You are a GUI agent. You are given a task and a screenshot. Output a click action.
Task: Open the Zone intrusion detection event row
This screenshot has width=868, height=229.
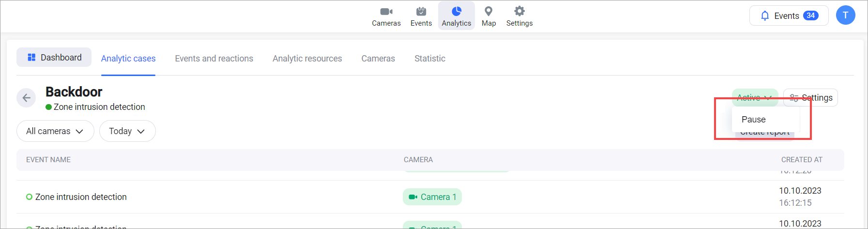pyautogui.click(x=81, y=197)
